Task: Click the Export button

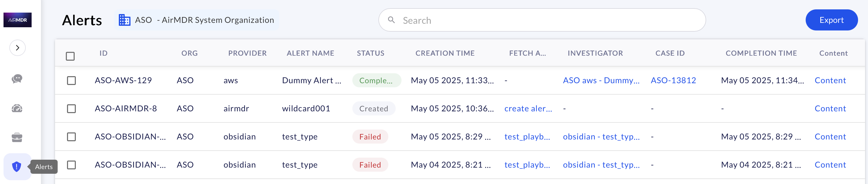Action: [x=831, y=20]
